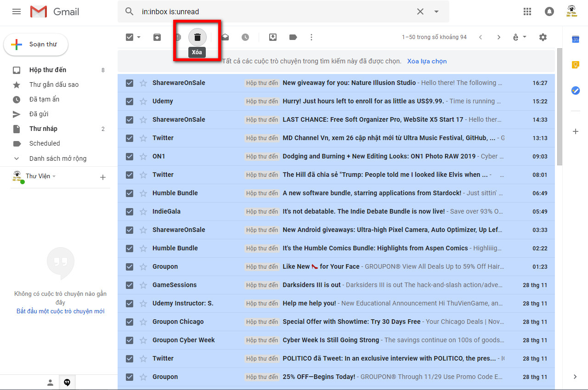Image resolution: width=588 pixels, height=390 pixels.
Task: Open advanced search options dropdown
Action: pos(435,11)
